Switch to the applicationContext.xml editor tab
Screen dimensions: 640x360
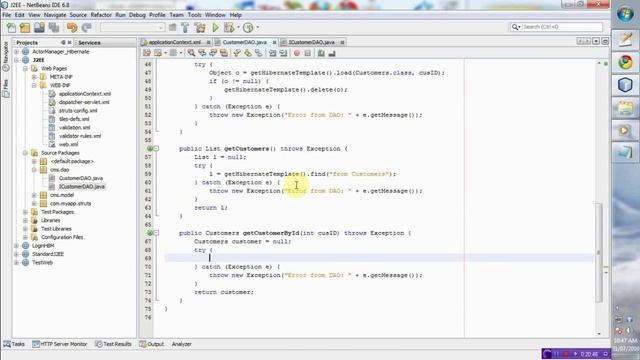(175, 42)
